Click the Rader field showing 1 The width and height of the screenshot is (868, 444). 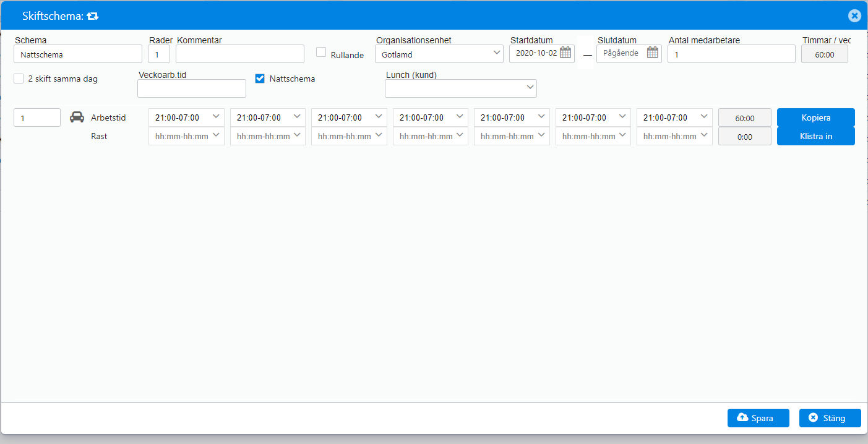click(159, 54)
